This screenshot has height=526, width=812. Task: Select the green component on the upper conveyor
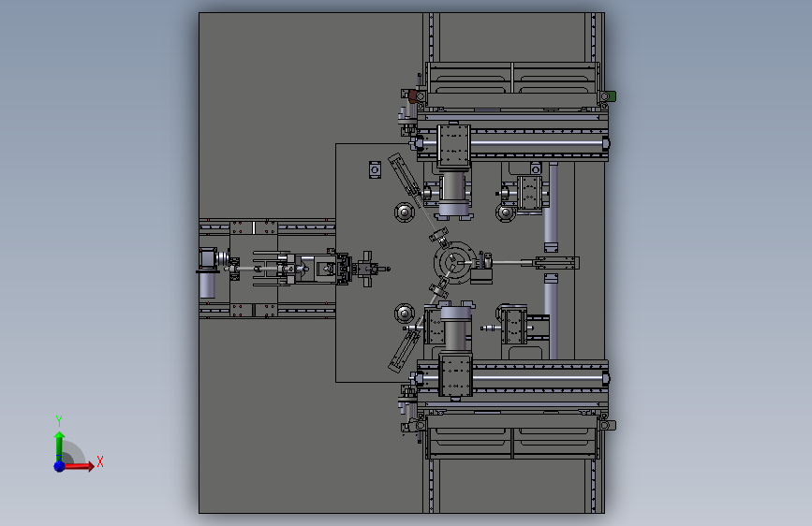coord(611,96)
